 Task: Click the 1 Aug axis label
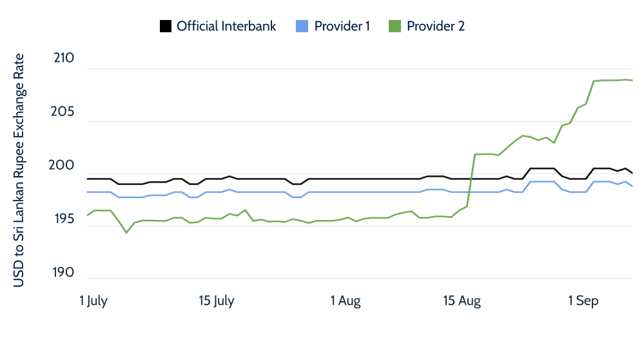(x=346, y=301)
